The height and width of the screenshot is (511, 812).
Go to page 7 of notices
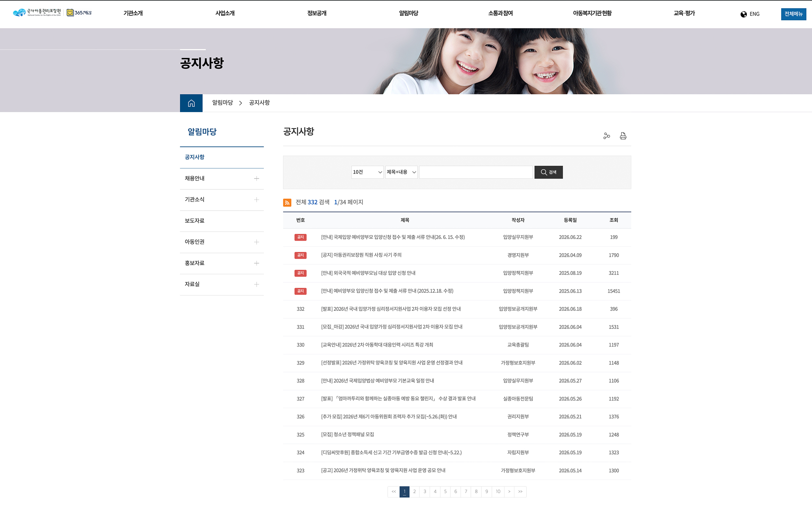(466, 492)
